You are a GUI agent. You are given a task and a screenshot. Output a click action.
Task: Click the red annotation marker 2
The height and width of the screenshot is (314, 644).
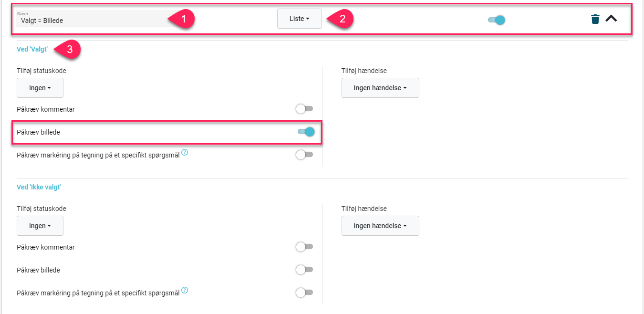point(340,19)
